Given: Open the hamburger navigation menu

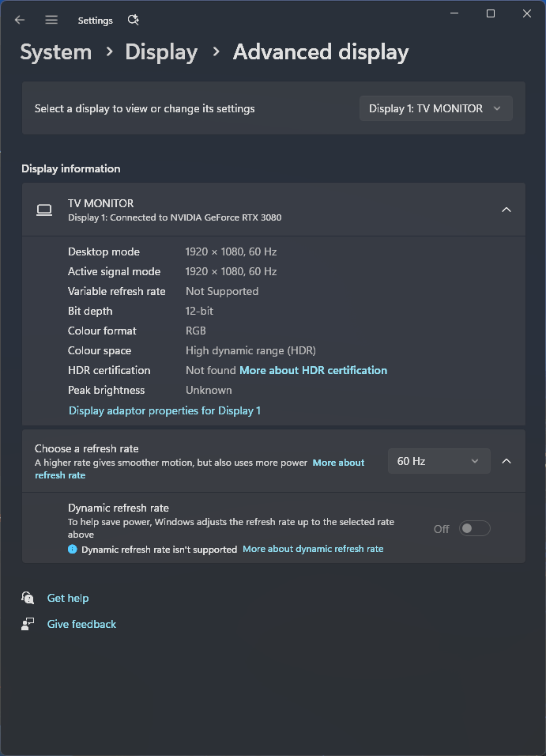Looking at the screenshot, I should tap(51, 20).
